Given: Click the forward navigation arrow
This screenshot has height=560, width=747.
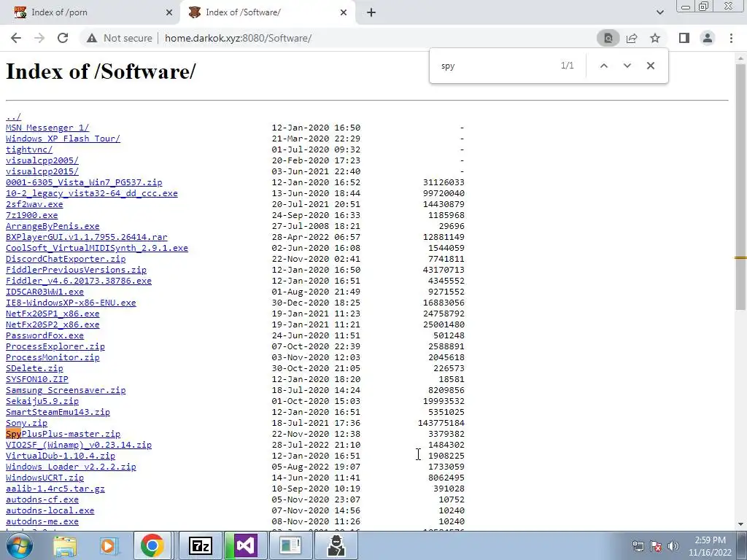Looking at the screenshot, I should (39, 38).
